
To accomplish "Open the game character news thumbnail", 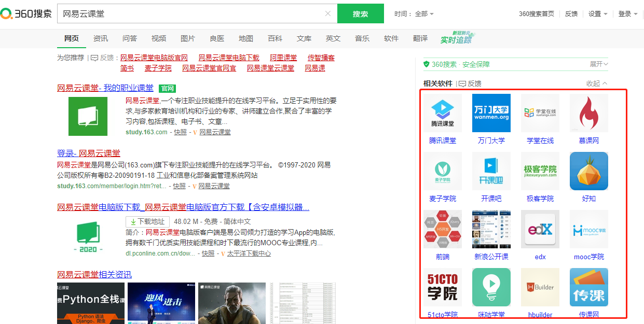I will 232,303.
